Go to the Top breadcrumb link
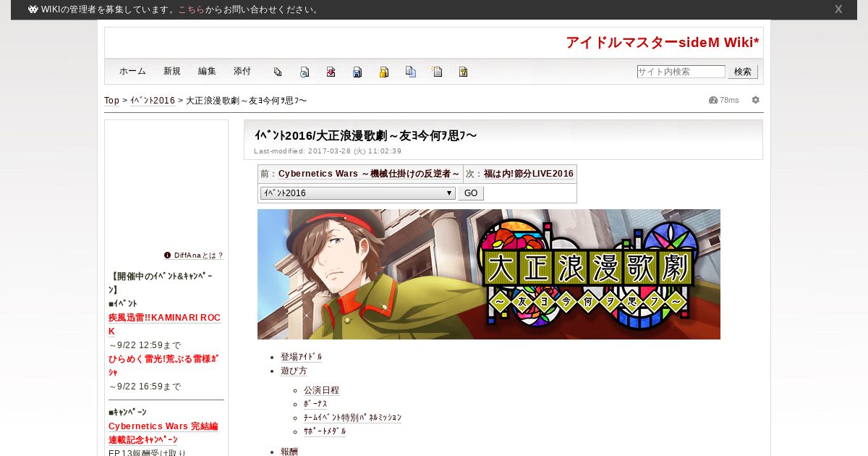 111,101
